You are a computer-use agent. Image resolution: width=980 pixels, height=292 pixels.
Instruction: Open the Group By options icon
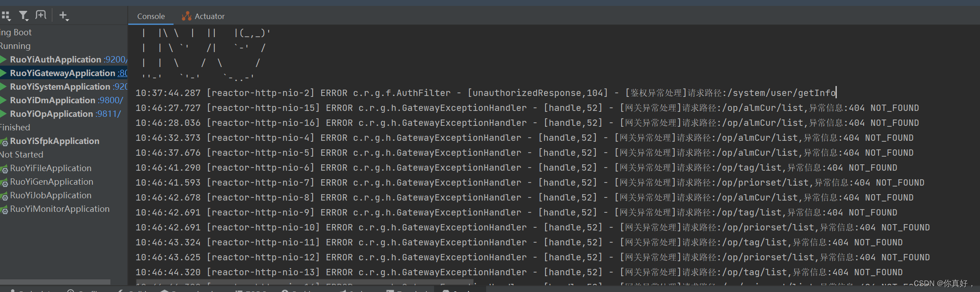click(x=5, y=16)
